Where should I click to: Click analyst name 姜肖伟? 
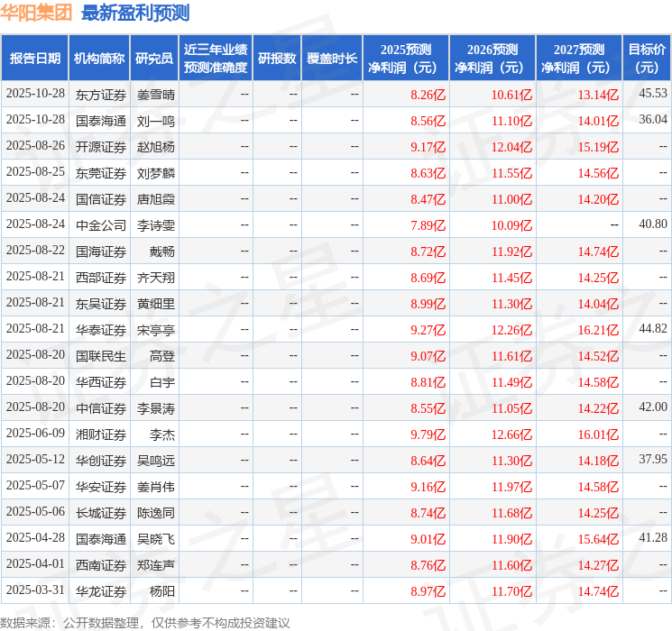coord(155,487)
